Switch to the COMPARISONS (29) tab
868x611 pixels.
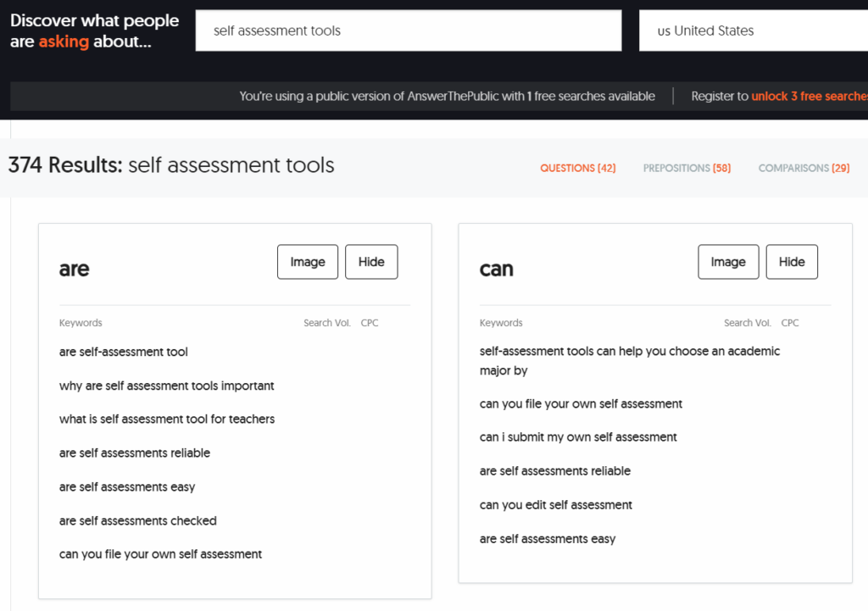[804, 169]
